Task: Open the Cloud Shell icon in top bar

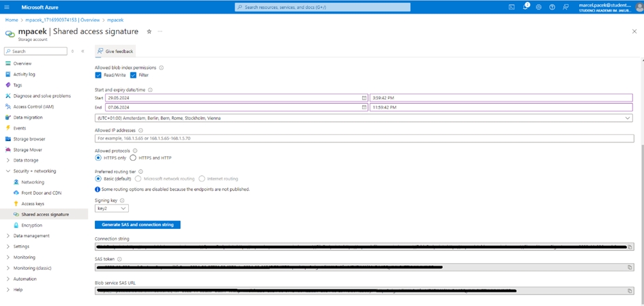Action: coord(512,7)
